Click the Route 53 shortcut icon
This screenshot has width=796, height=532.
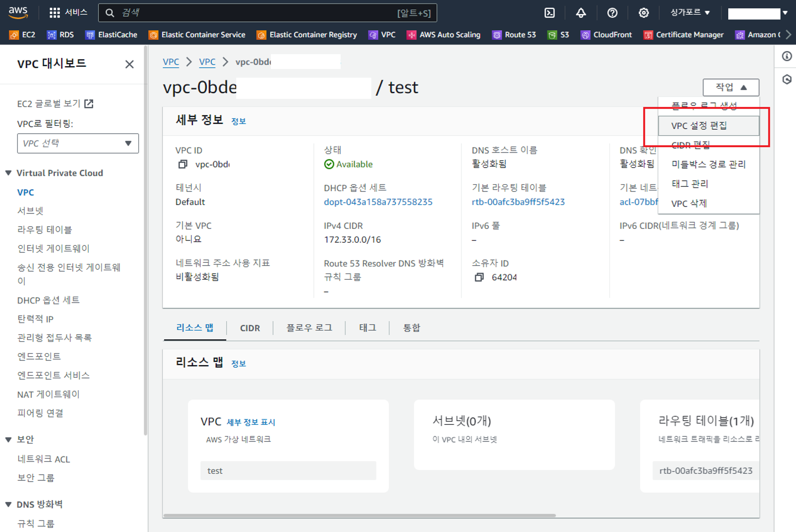(x=497, y=35)
